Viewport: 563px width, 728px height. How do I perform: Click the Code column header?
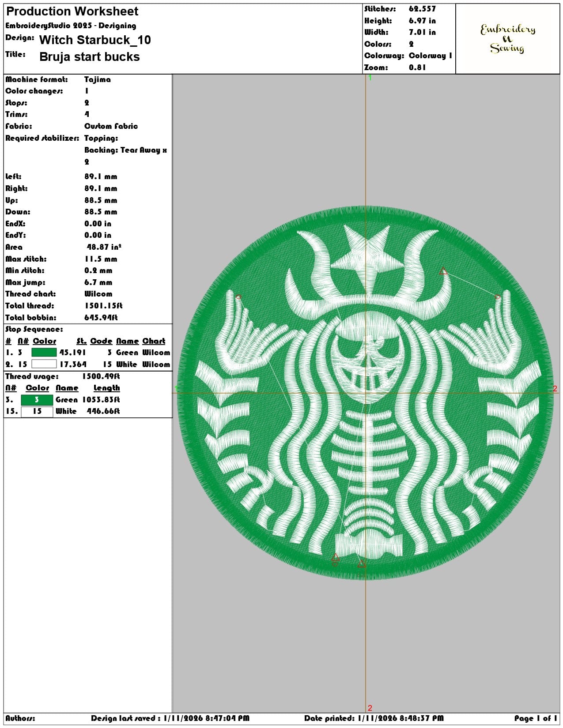102,341
